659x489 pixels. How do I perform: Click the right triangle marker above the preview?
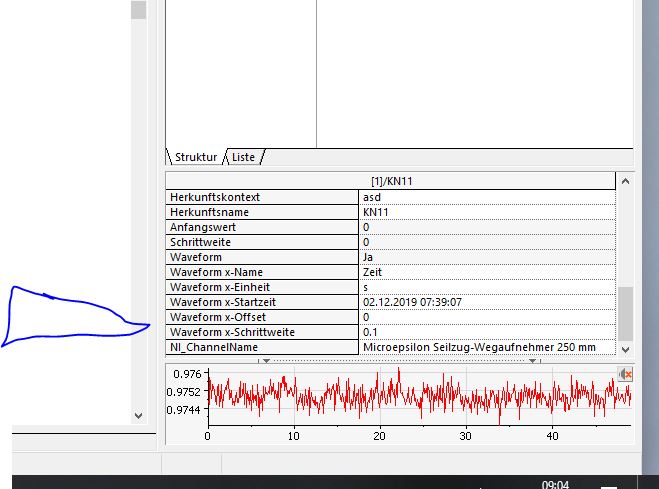(x=532, y=361)
